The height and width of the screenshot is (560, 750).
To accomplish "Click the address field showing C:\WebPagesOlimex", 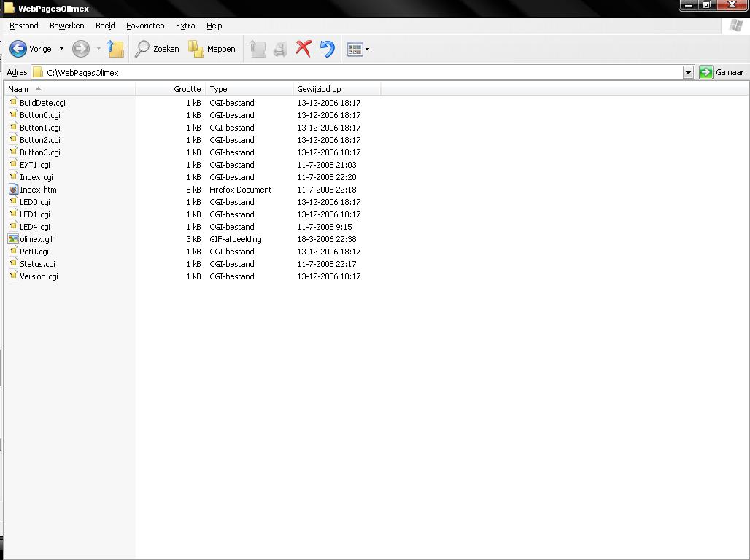I will 357,73.
